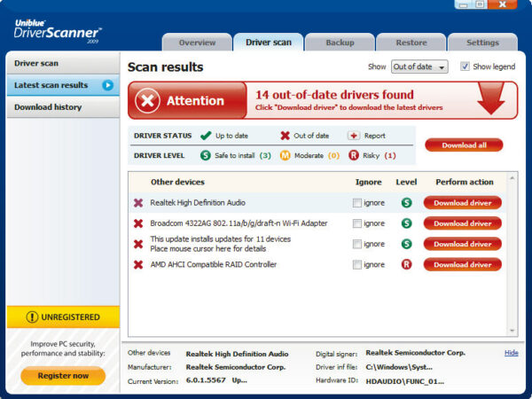The width and height of the screenshot is (532, 399).
Task: Click red risky level icon for AMD controller
Action: click(406, 264)
